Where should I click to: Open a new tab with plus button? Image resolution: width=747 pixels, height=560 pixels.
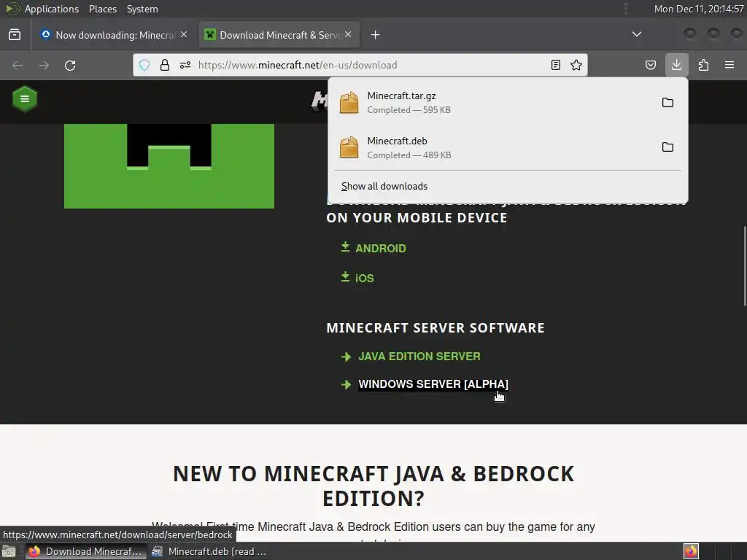(x=376, y=35)
